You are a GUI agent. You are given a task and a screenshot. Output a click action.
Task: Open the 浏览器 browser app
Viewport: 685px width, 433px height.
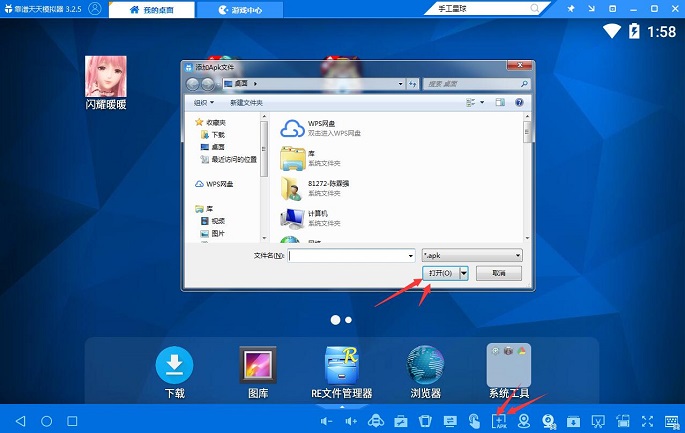click(425, 372)
